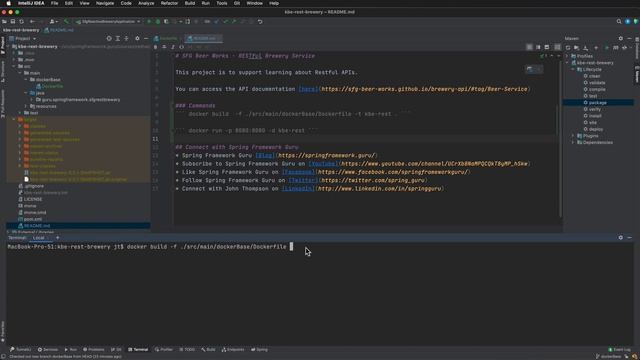The image size is (640, 360).
Task: Click Maven run green play icon
Action: (607, 48)
